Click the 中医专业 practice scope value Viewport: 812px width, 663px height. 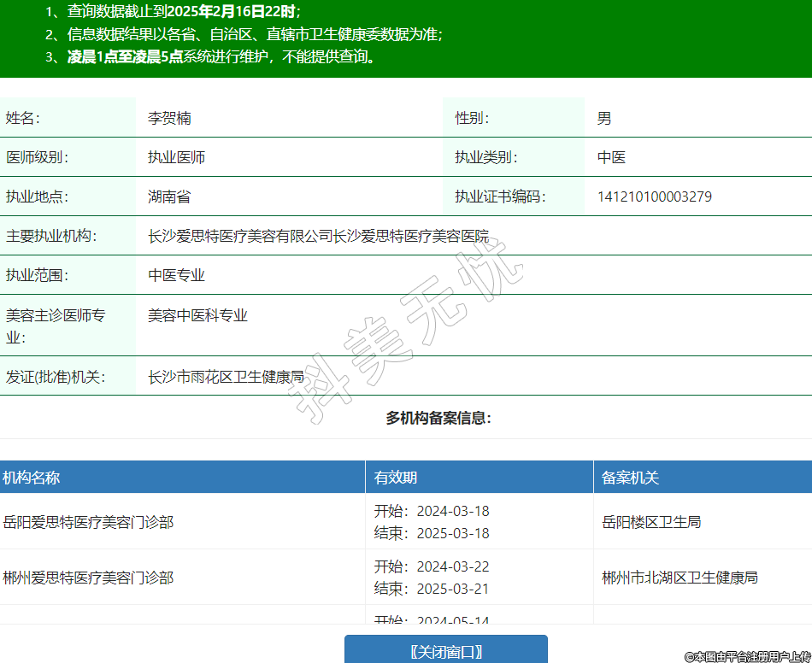[x=176, y=276]
